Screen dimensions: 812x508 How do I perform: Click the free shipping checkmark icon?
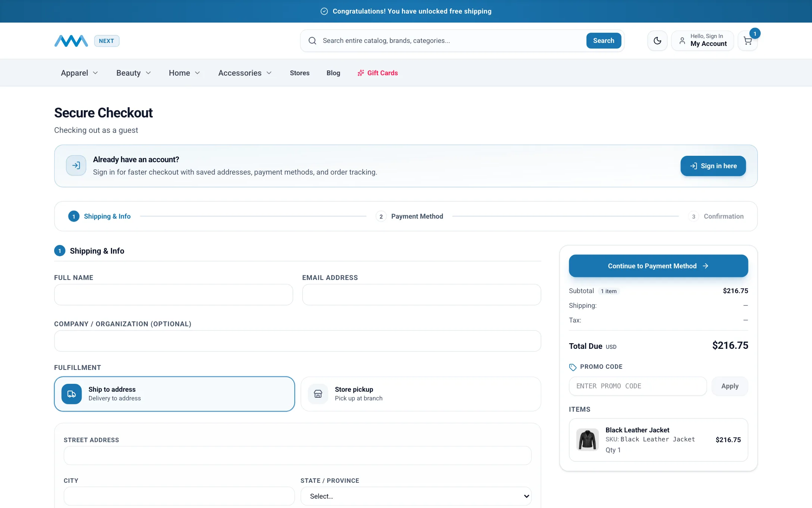(324, 11)
